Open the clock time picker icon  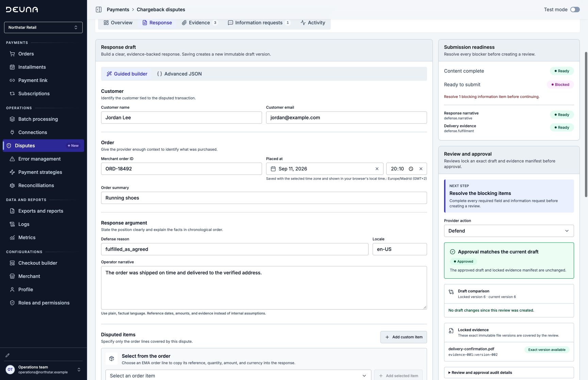click(x=411, y=169)
